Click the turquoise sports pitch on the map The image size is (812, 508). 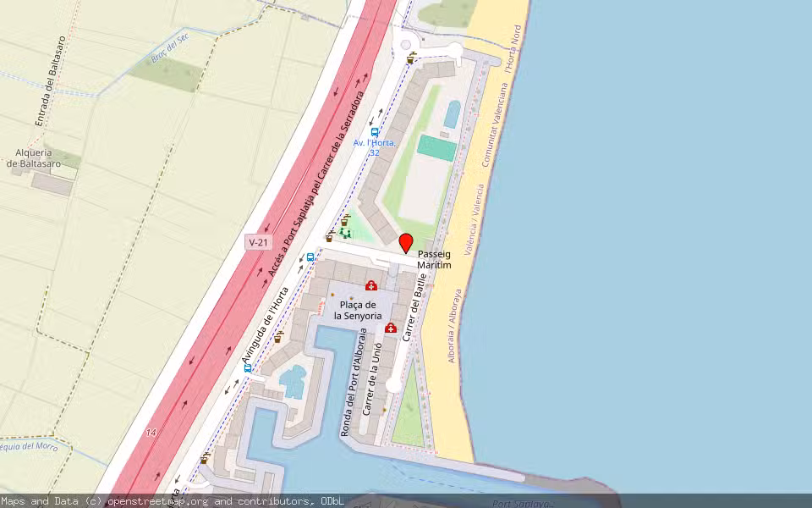coord(436,147)
